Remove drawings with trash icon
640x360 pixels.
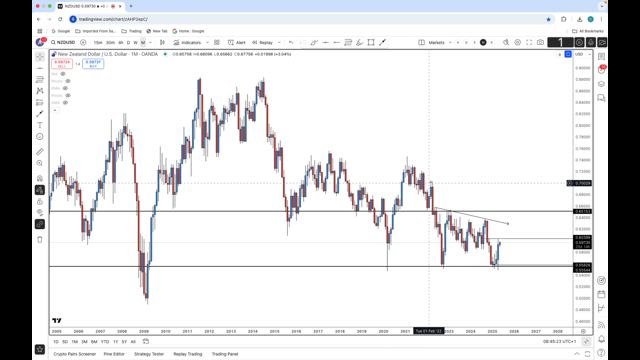point(40,240)
